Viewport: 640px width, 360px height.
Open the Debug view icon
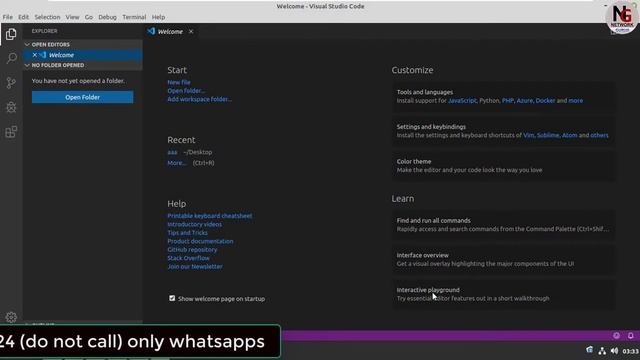[x=11, y=107]
